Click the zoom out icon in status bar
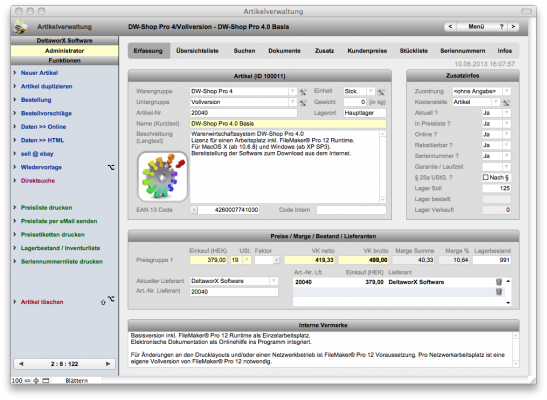This screenshot has height=400, width=547. coord(28,381)
